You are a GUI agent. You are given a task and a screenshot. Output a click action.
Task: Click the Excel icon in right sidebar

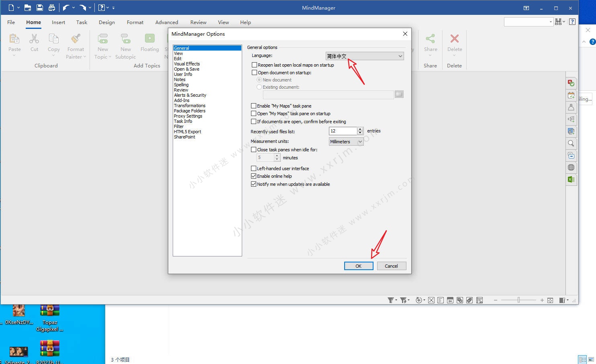[x=571, y=179]
